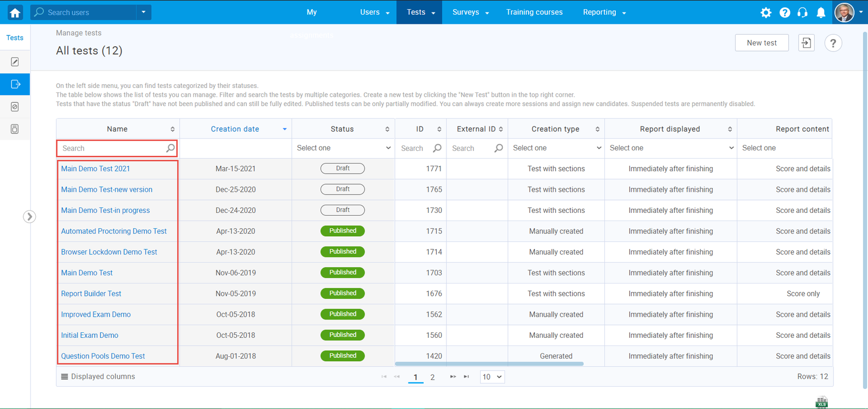Click the round help question mark button
The image size is (868, 409).
click(833, 43)
